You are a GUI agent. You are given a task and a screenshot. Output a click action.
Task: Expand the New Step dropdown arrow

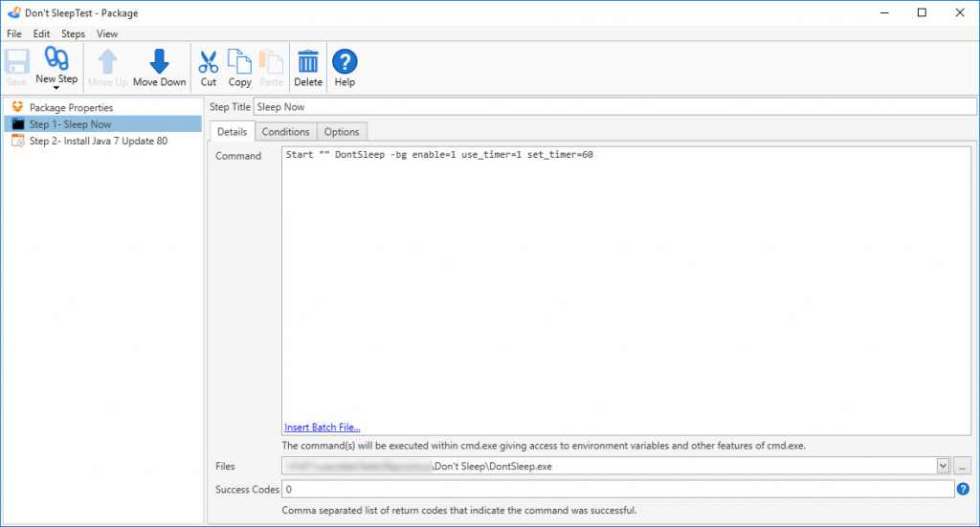tap(56, 88)
